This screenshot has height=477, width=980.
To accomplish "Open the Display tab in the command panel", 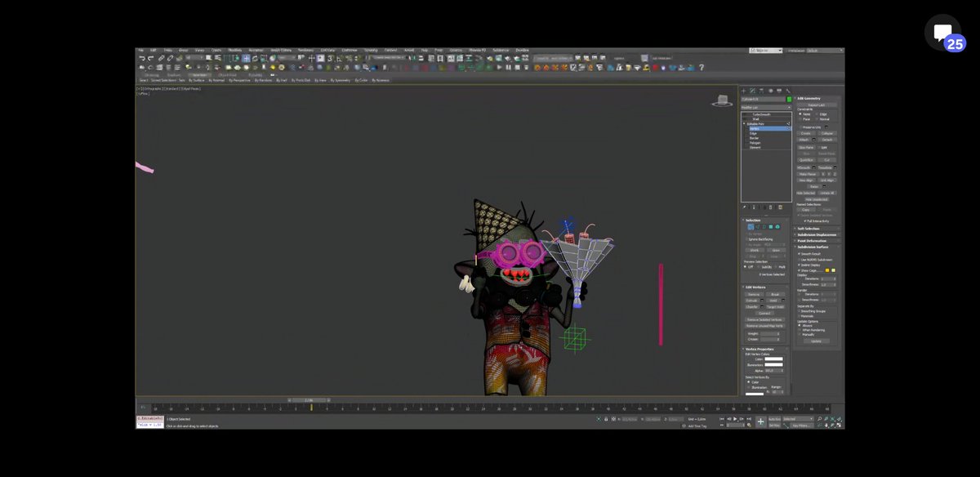I will tap(779, 91).
